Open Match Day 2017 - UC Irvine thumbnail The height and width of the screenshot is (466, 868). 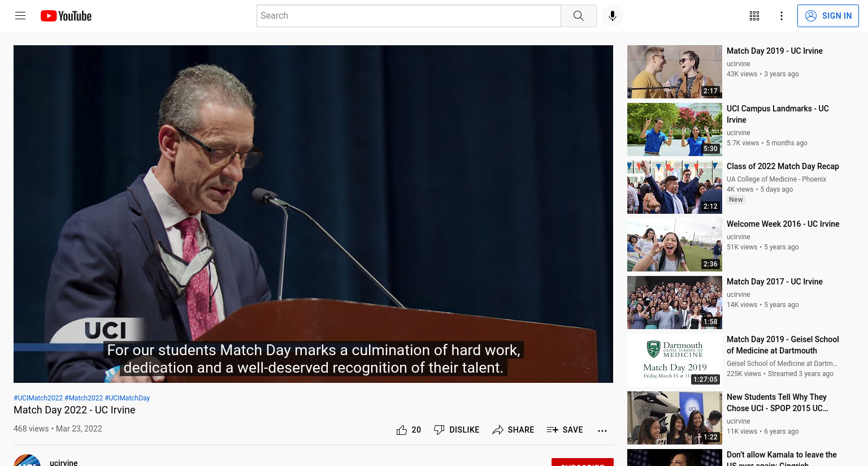[675, 303]
